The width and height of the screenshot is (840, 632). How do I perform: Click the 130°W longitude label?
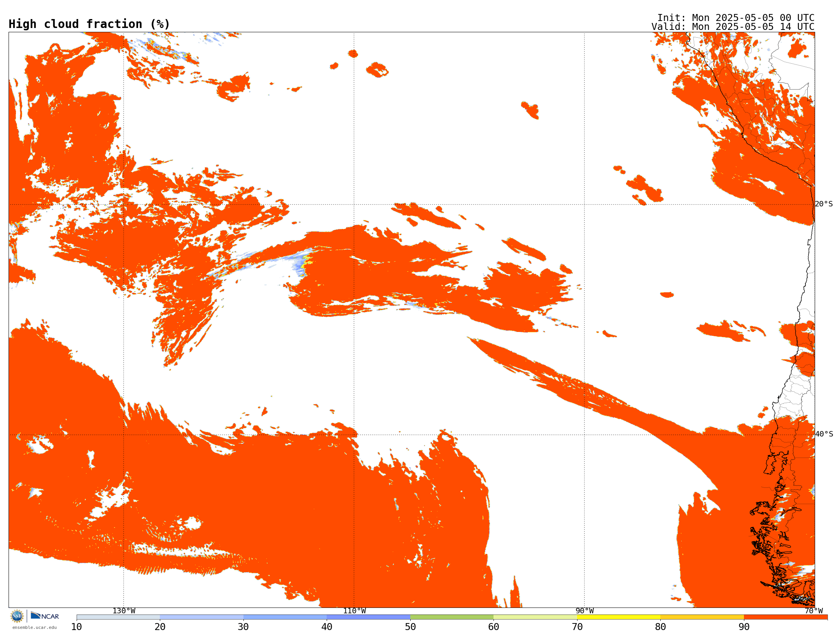(124, 611)
